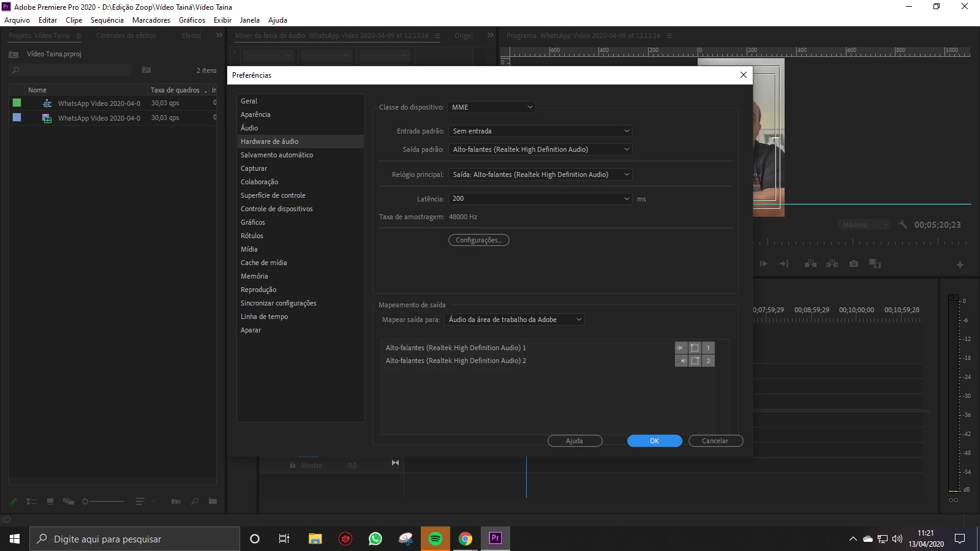Select Reprodução preferences category

300,290
